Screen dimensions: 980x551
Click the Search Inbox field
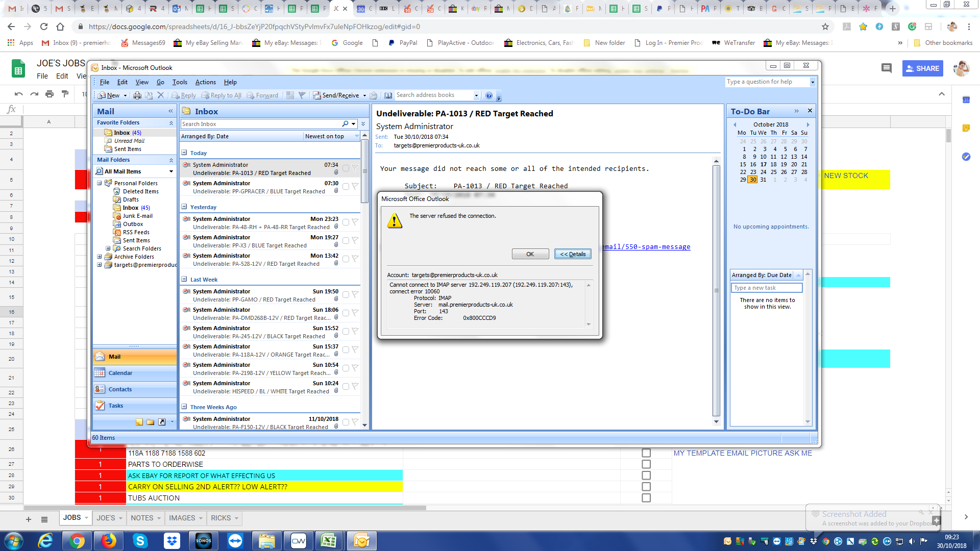[260, 124]
